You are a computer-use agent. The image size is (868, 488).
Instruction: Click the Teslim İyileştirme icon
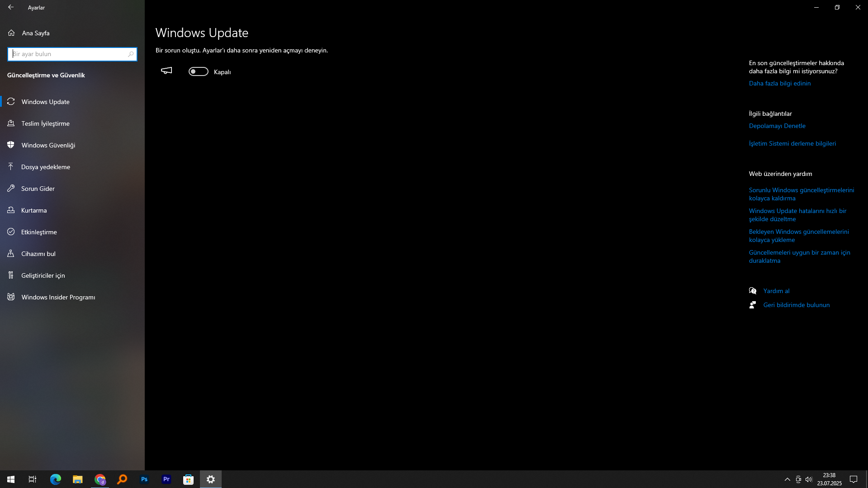11,123
